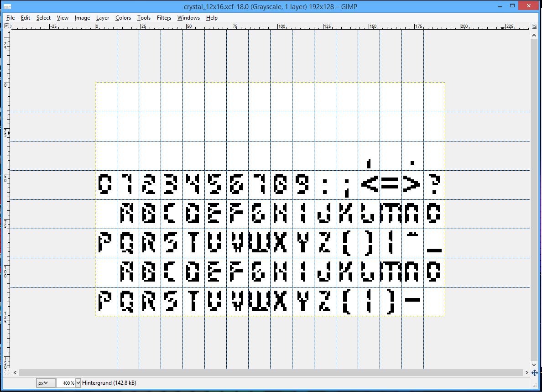Open the image menu arrow button by the ruler
542x392 pixels.
6,26
